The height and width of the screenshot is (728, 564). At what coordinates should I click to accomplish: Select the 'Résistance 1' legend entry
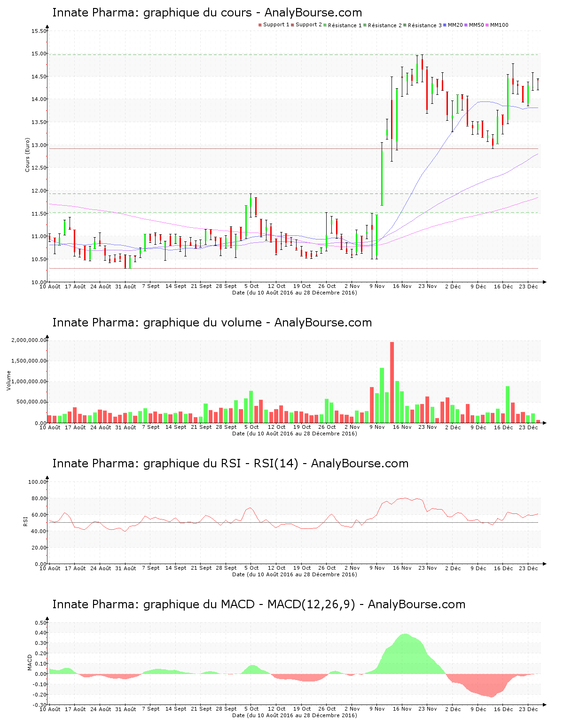pyautogui.click(x=343, y=25)
